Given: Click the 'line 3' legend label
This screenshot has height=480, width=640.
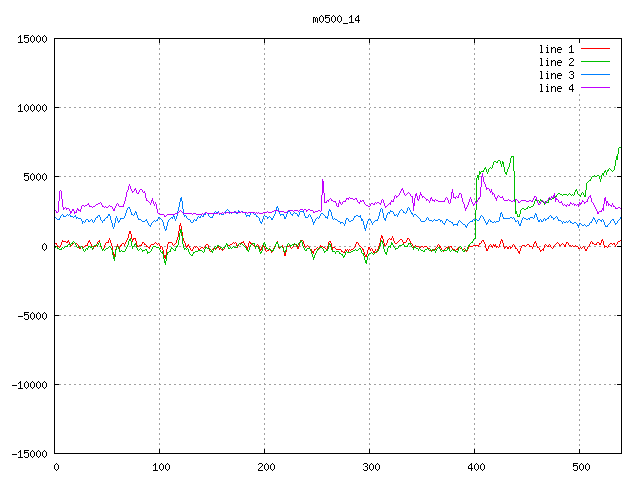Looking at the screenshot, I should click(557, 75).
